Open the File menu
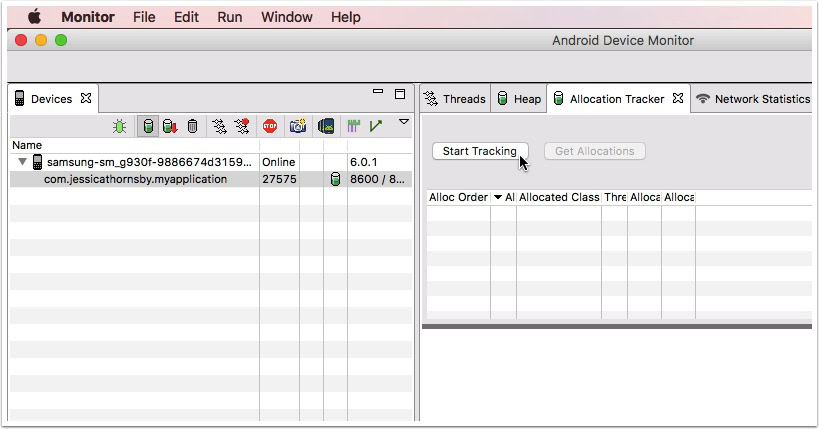 (x=144, y=17)
